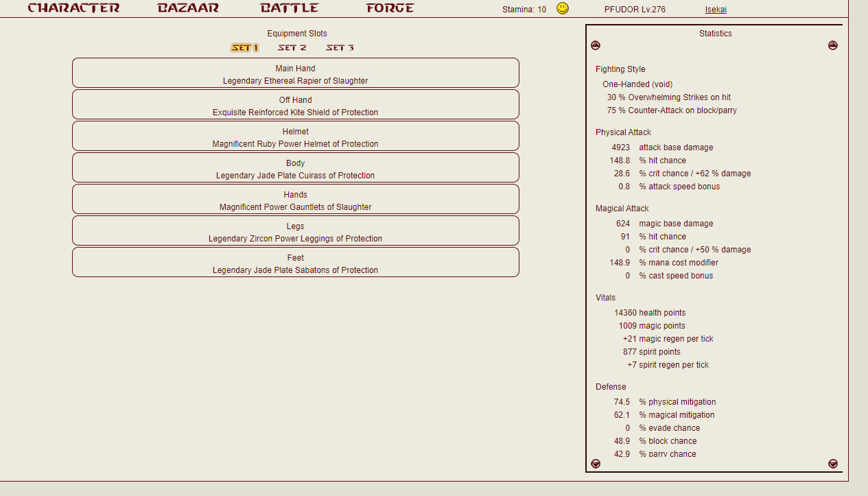This screenshot has height=496, width=868.
Task: Open the Forge menu
Action: tap(390, 8)
